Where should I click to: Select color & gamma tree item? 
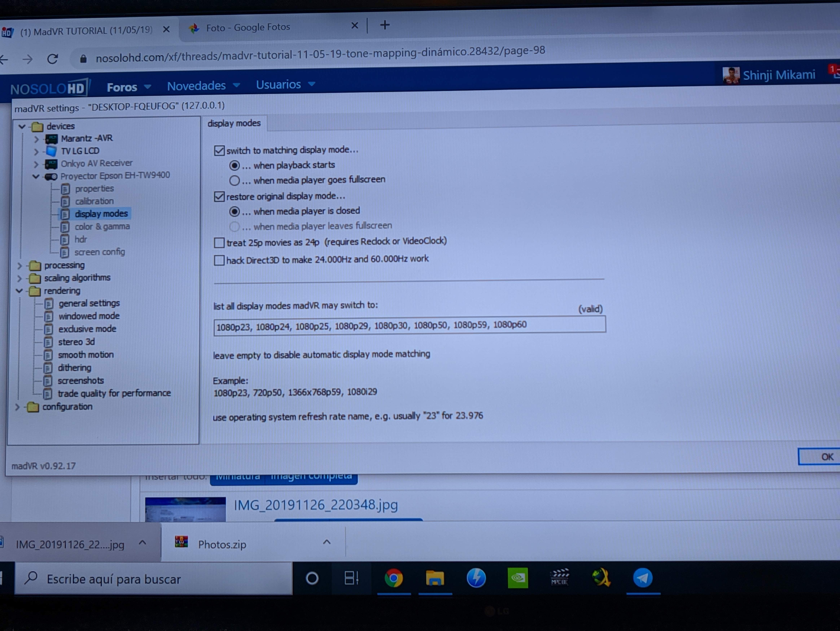102,227
